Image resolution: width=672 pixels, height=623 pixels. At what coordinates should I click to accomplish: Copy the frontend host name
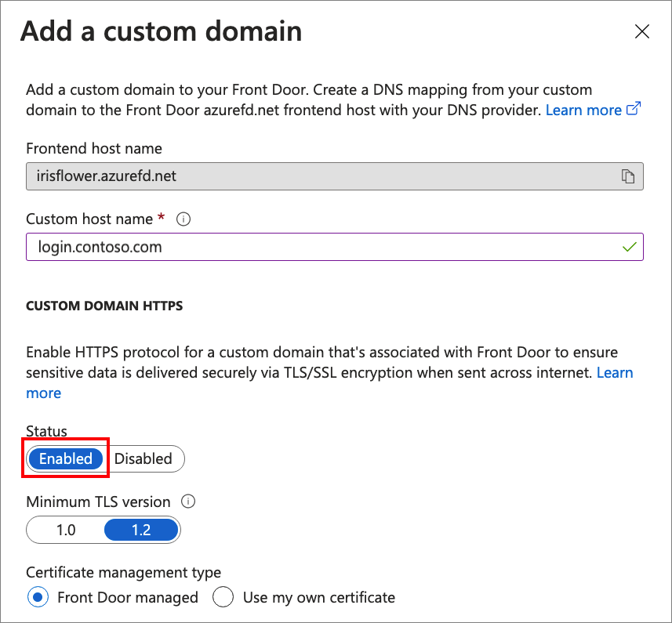coord(628,176)
